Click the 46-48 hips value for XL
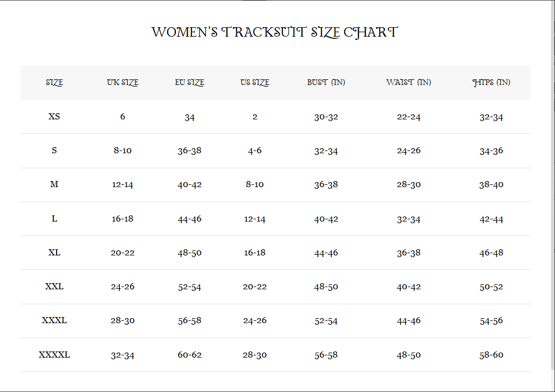The width and height of the screenshot is (555, 392). click(x=491, y=253)
